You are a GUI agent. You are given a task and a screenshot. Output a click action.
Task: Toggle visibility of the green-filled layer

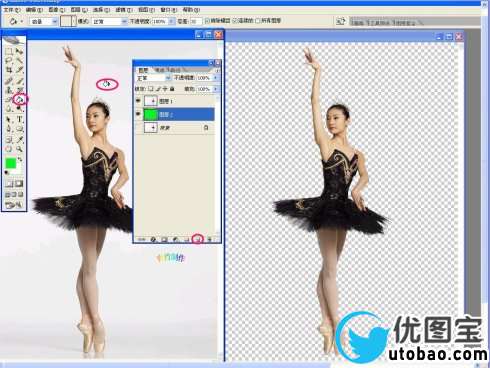(138, 114)
